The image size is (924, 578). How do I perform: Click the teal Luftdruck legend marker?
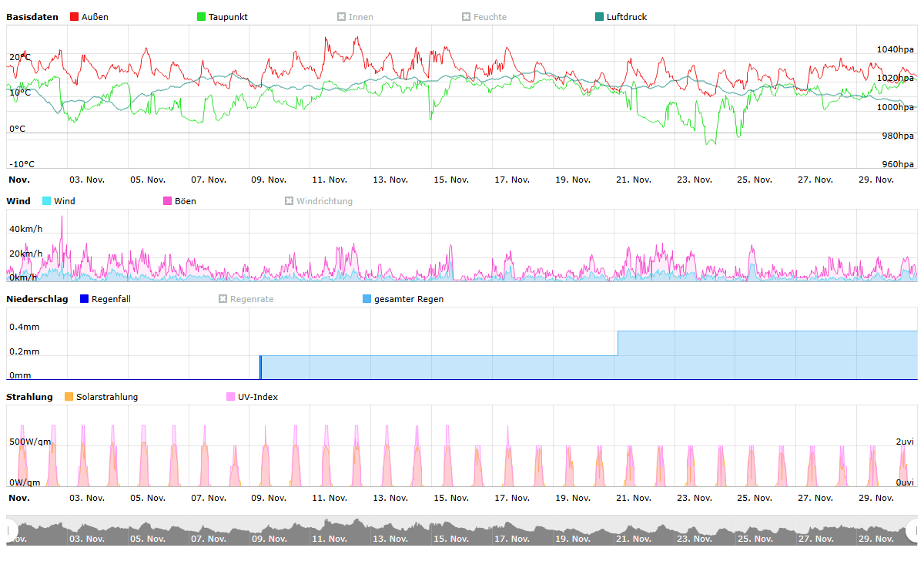click(x=600, y=17)
